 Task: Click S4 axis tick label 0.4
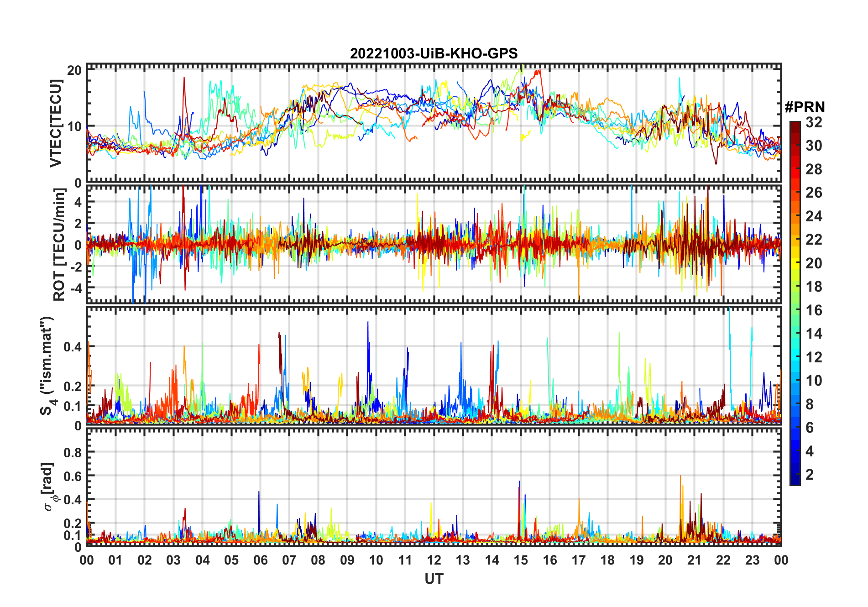point(73,347)
